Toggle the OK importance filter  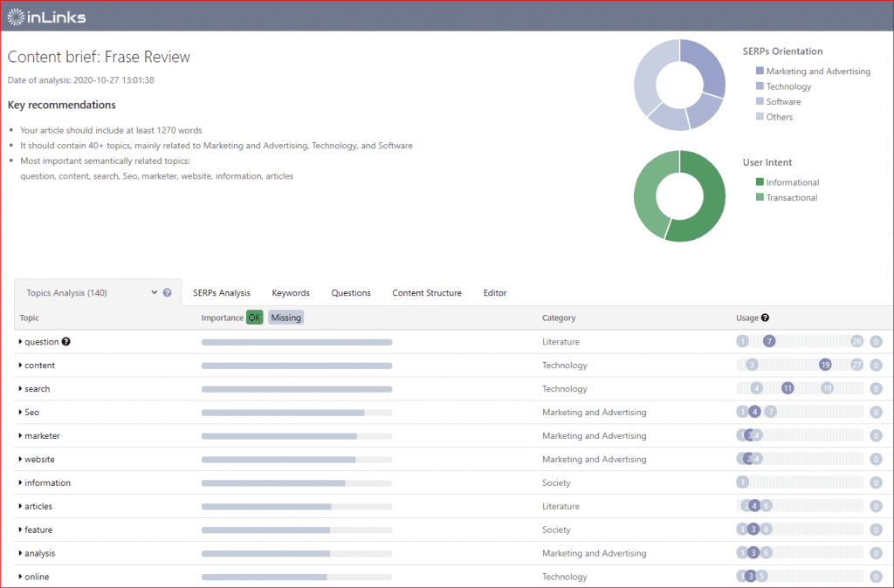pos(254,318)
